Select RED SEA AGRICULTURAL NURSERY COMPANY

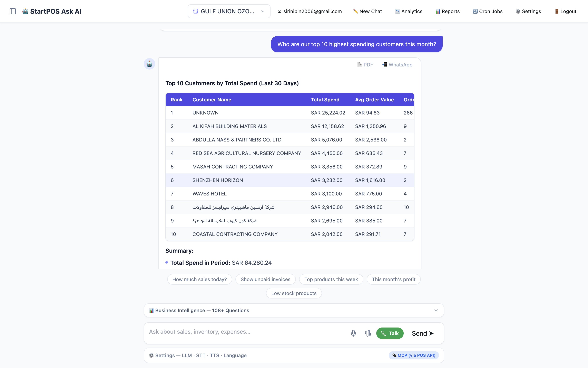(x=290, y=153)
